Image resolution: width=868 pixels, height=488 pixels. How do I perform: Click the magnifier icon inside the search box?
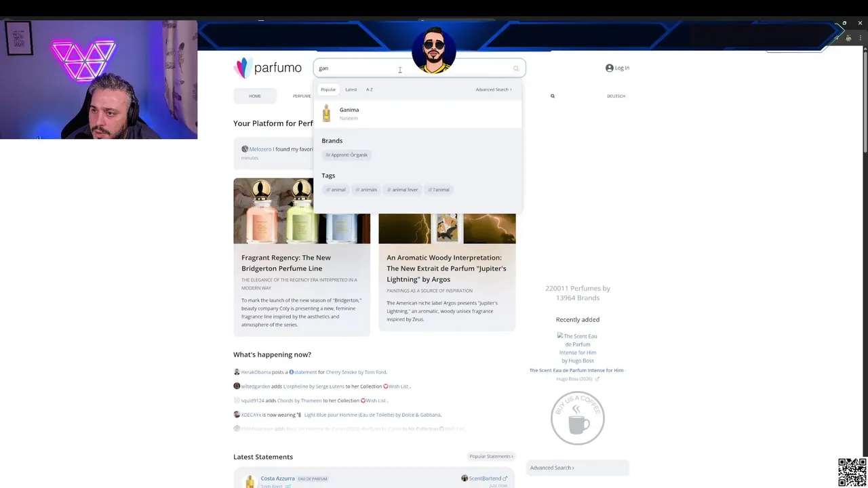(516, 68)
